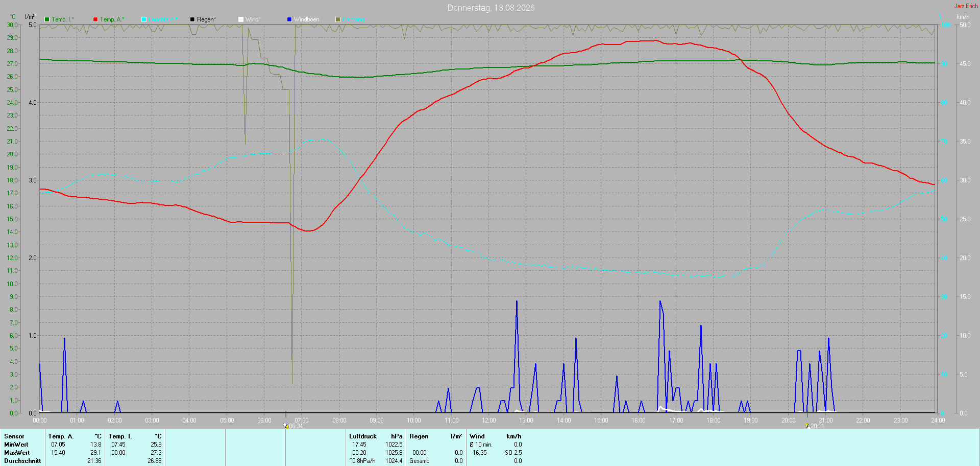Click the 17:45 minimum pressure time

359,445
